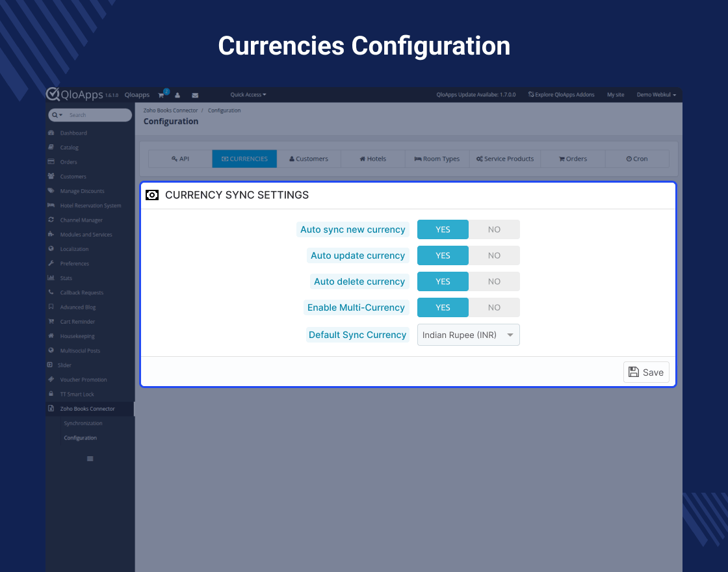Switch to the API tab

180,159
